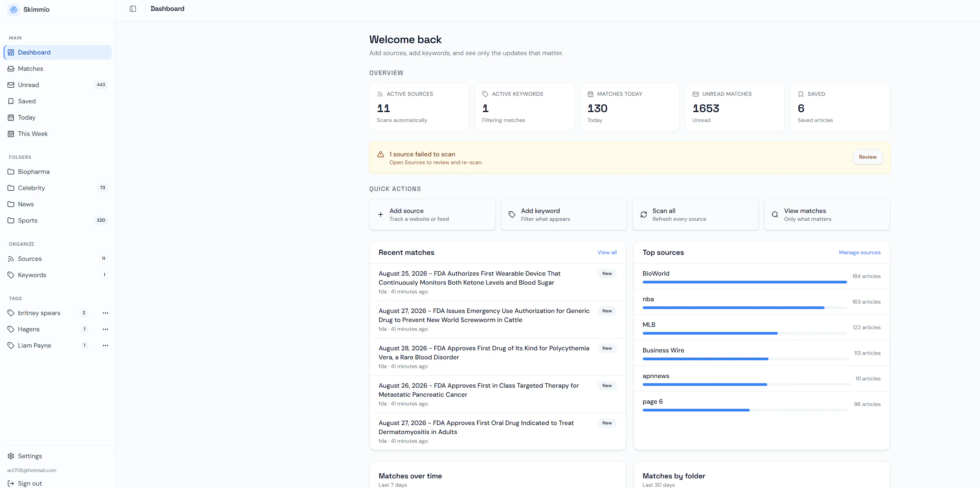
Task: Toggle the sidebar panel icon
Action: [x=133, y=9]
